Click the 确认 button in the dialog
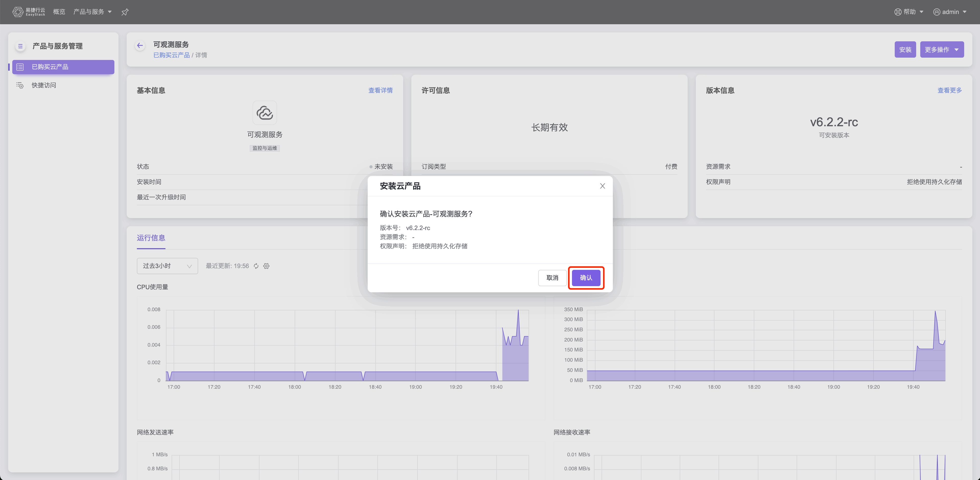This screenshot has height=480, width=980. (x=586, y=278)
